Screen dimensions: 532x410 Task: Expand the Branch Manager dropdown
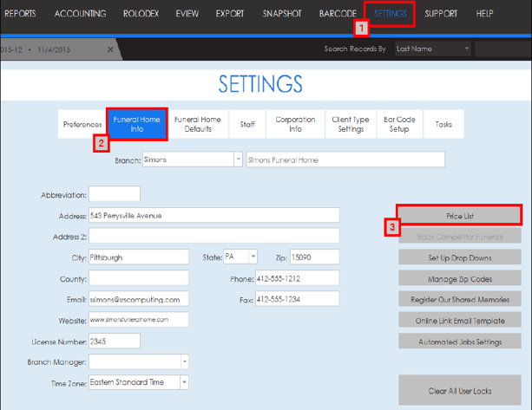click(x=184, y=361)
